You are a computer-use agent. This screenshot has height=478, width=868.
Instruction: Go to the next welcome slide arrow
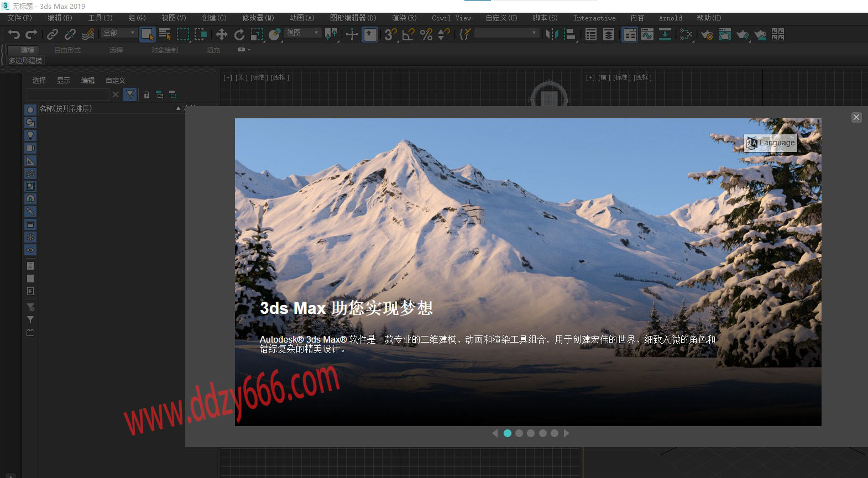click(566, 433)
